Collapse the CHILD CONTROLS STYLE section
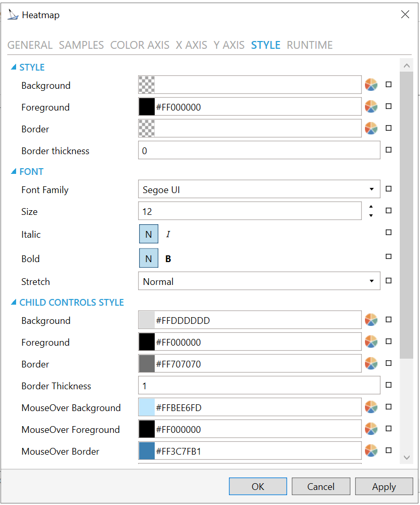The height and width of the screenshot is (505, 420). pyautogui.click(x=13, y=302)
